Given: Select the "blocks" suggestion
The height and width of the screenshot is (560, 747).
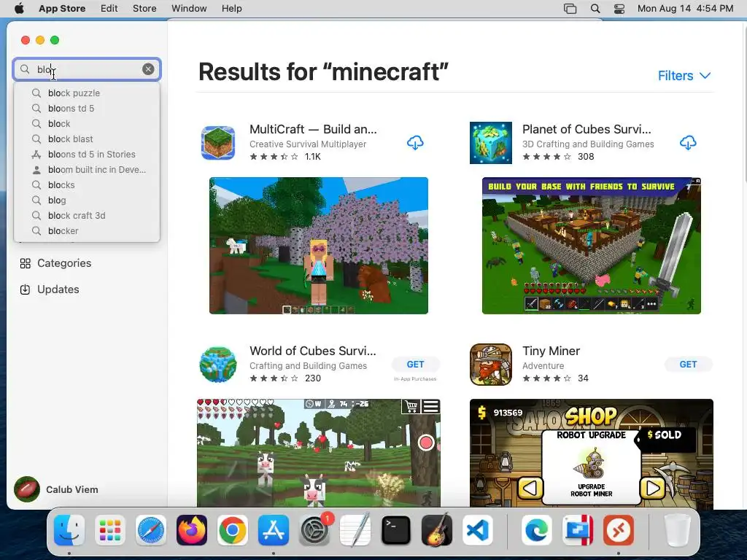Looking at the screenshot, I should click(x=88, y=184).
